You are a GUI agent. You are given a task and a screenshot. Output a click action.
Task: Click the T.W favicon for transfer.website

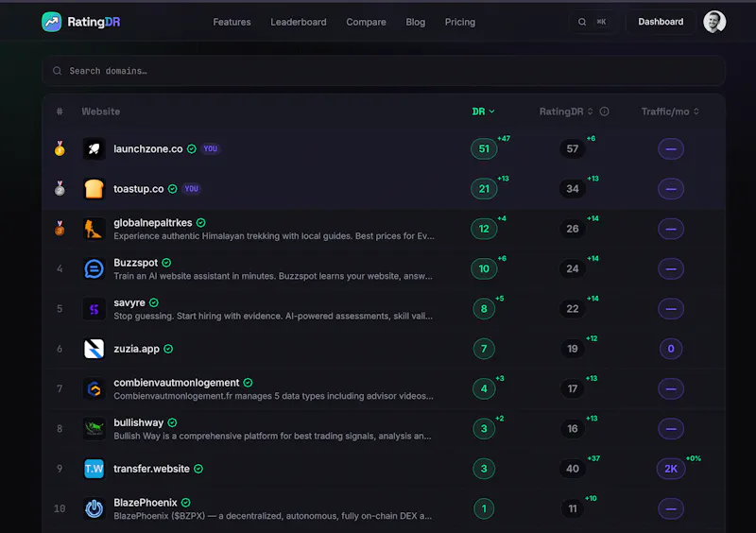94,469
